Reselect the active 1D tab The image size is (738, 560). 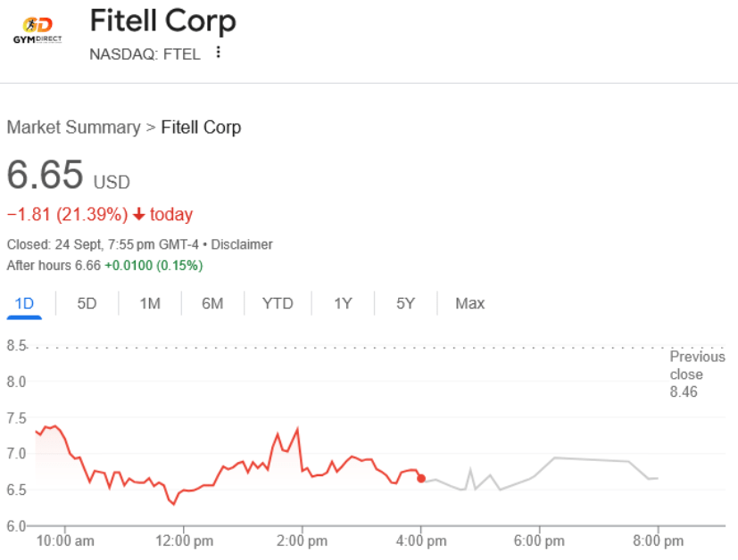(x=24, y=303)
